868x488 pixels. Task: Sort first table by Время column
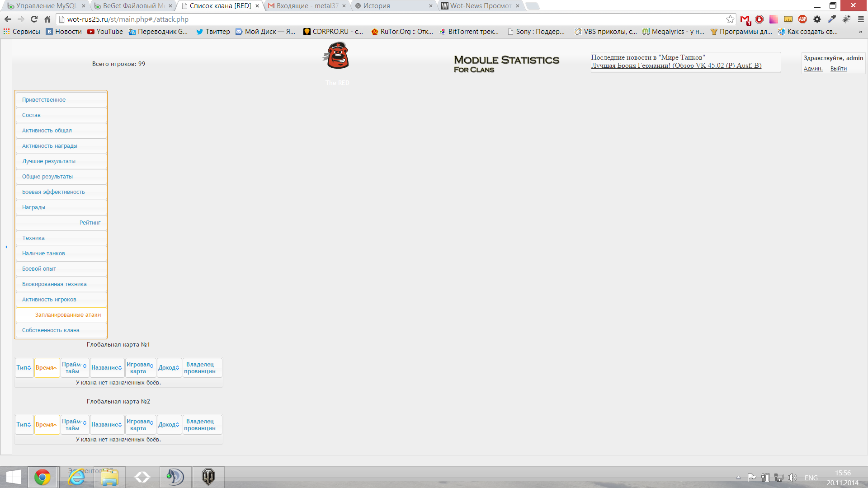click(x=47, y=368)
